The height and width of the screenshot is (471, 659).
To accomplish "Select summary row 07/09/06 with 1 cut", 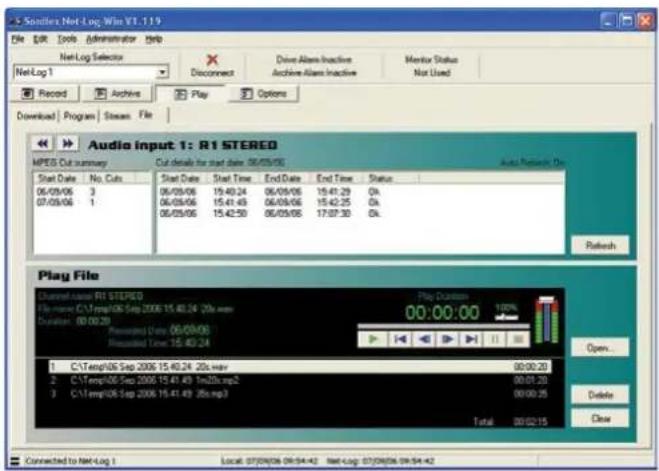I will pyautogui.click(x=92, y=203).
